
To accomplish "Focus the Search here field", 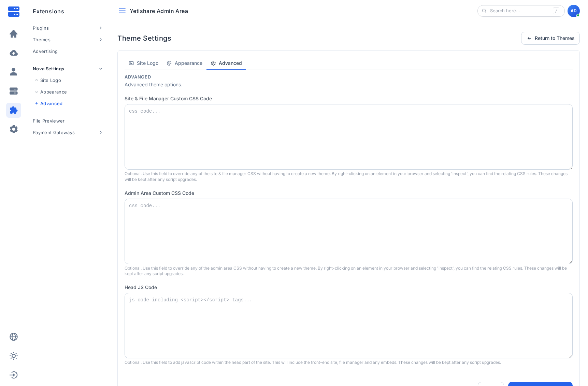I will point(521,11).
